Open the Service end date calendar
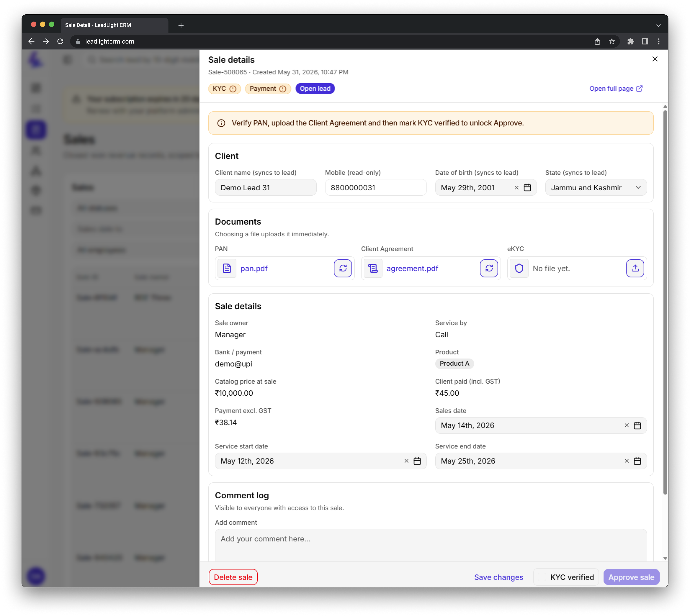The height and width of the screenshot is (616, 690). click(x=637, y=461)
